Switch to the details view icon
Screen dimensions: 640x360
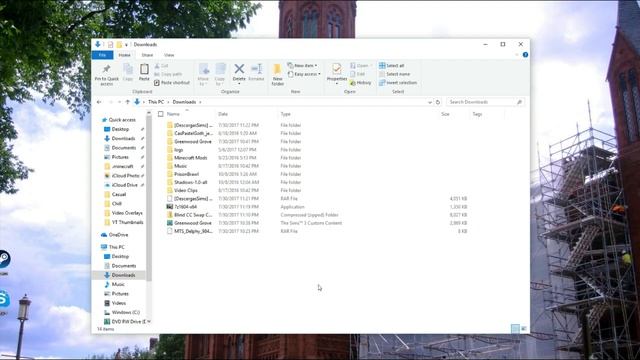[516, 329]
